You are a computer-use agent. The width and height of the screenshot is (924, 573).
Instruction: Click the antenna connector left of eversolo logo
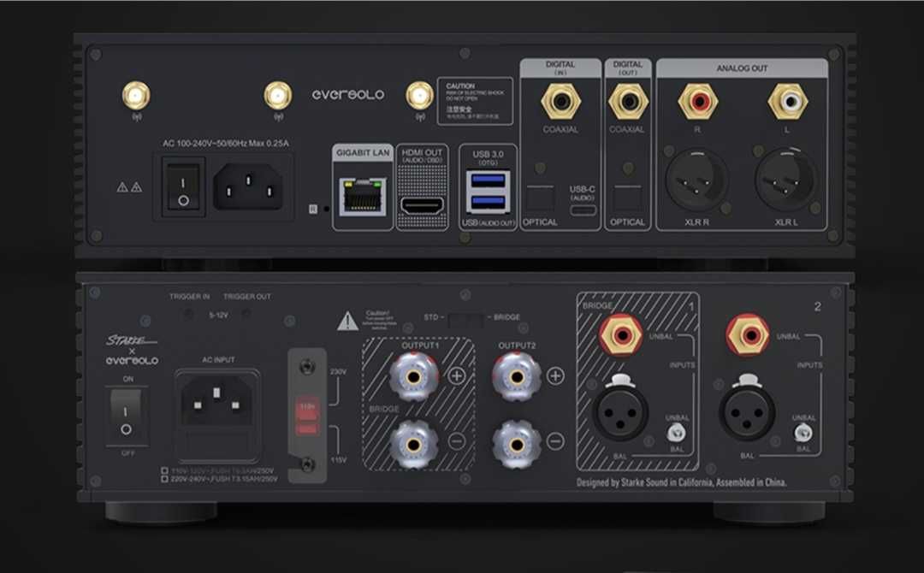pyautogui.click(x=277, y=96)
